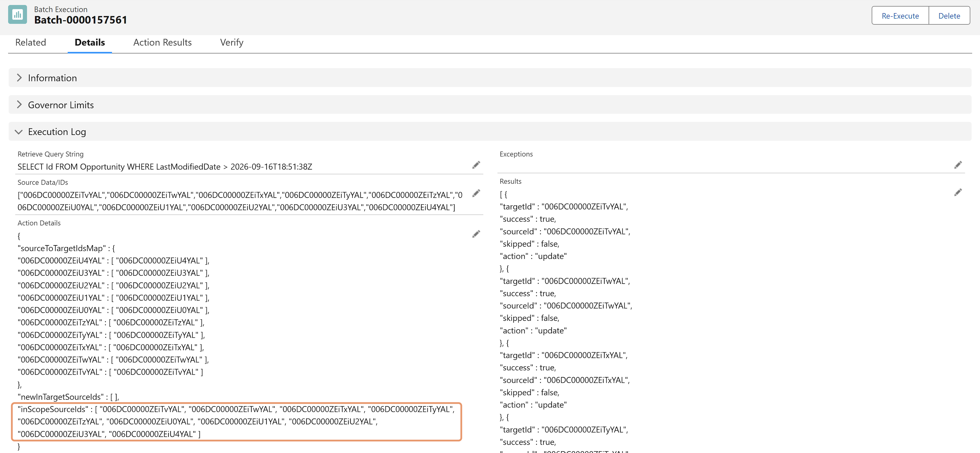
Task: Select the Details tab
Action: (x=90, y=42)
